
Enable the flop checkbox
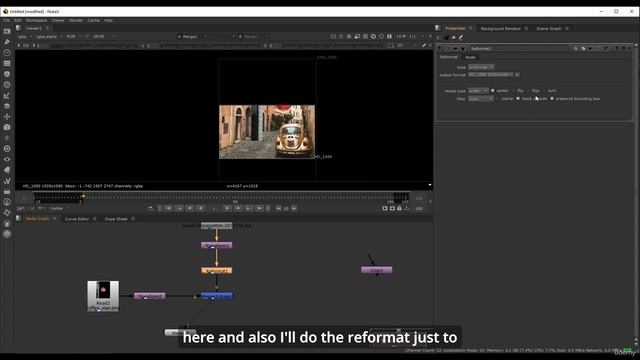(x=529, y=91)
